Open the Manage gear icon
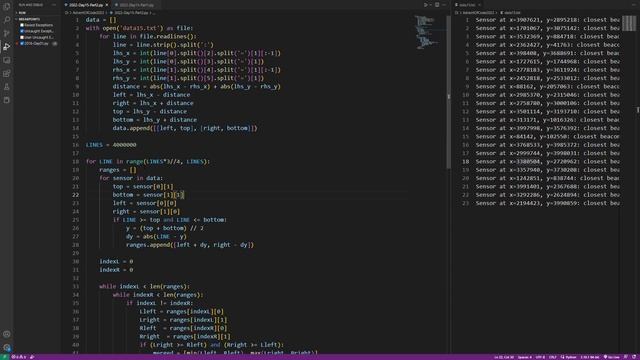The height and width of the screenshot is (360, 640). click(7, 347)
